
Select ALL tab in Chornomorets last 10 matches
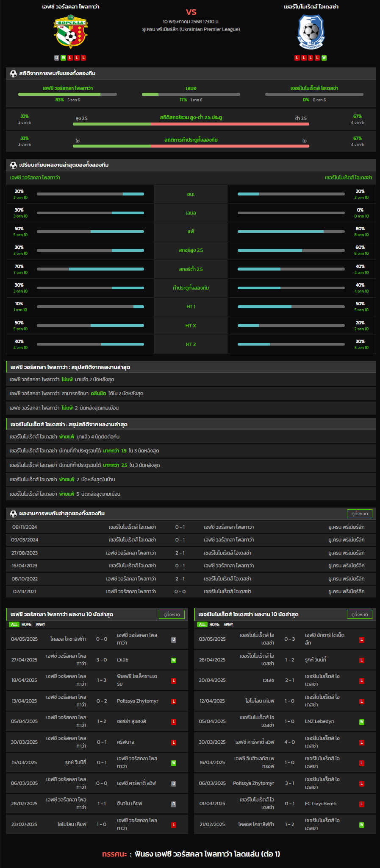(202, 624)
